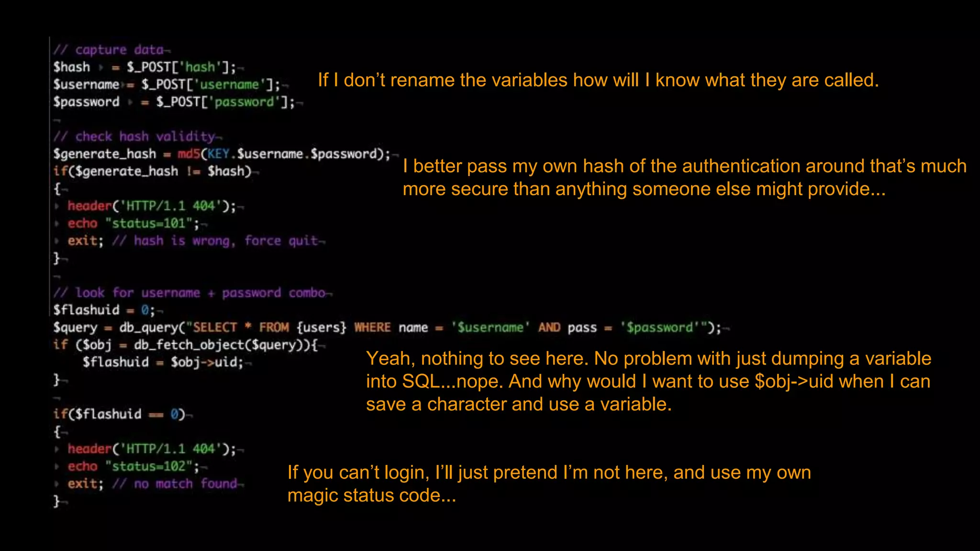This screenshot has width=980, height=551.
Task: Click the $query = db_query SELECT statement
Action: tap(387, 328)
